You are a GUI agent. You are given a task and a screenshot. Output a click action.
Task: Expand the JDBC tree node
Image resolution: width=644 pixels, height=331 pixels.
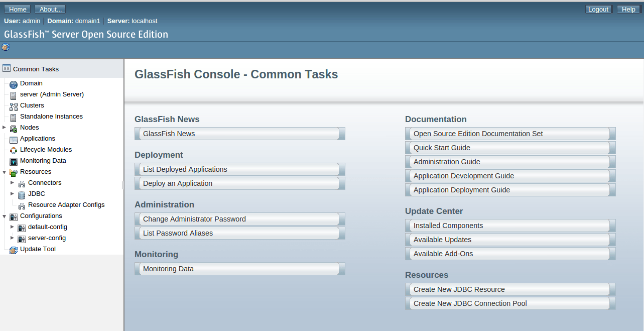coord(12,194)
